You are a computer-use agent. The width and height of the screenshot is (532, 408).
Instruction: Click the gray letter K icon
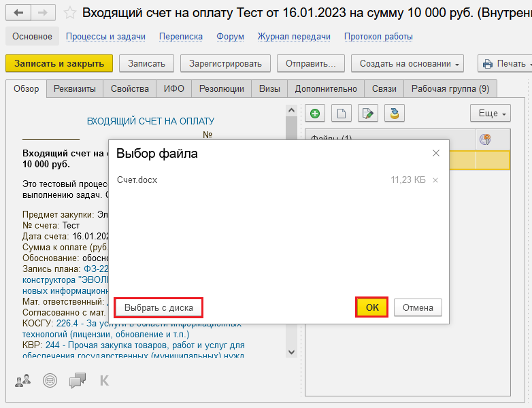[104, 380]
